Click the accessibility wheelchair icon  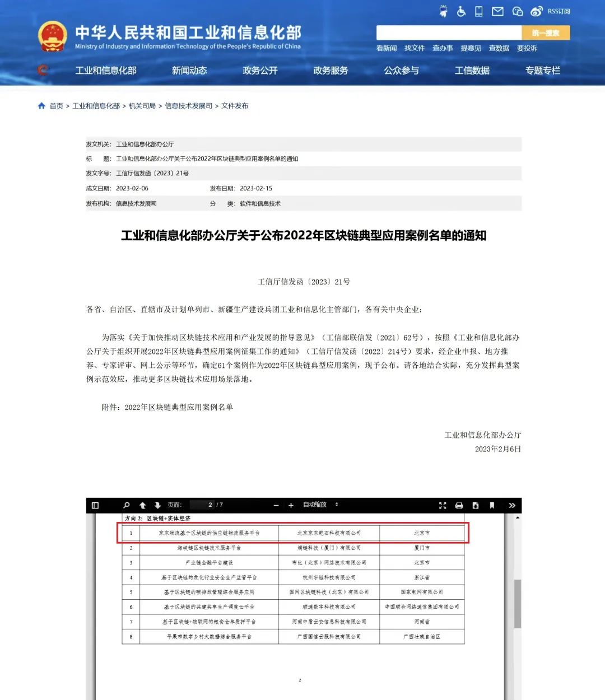point(461,11)
